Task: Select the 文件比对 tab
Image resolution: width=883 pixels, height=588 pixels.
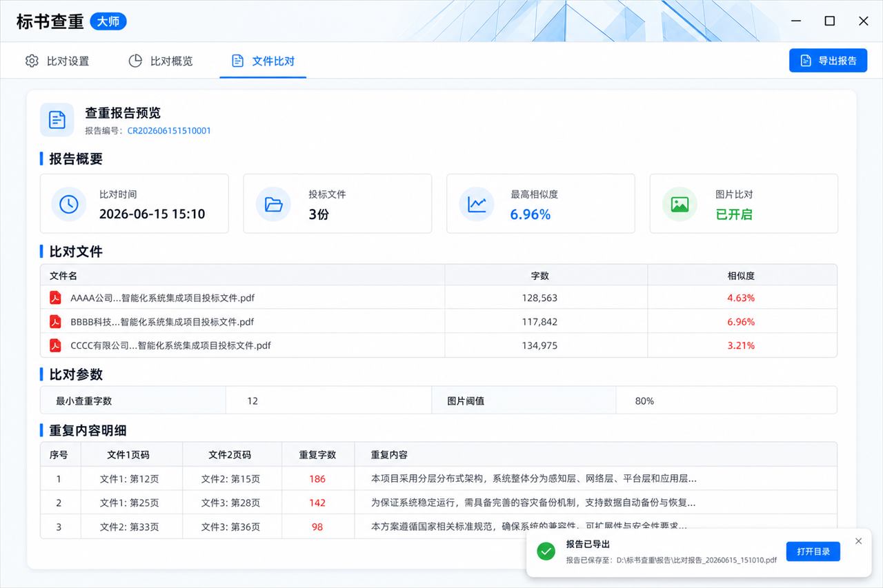Action: coord(263,61)
